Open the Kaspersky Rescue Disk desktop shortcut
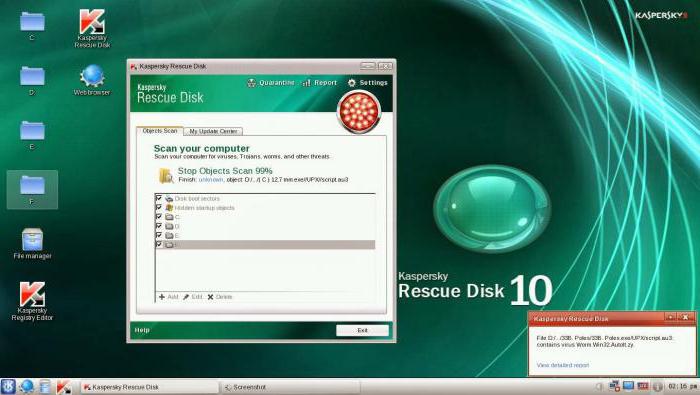700x395 pixels. click(92, 29)
